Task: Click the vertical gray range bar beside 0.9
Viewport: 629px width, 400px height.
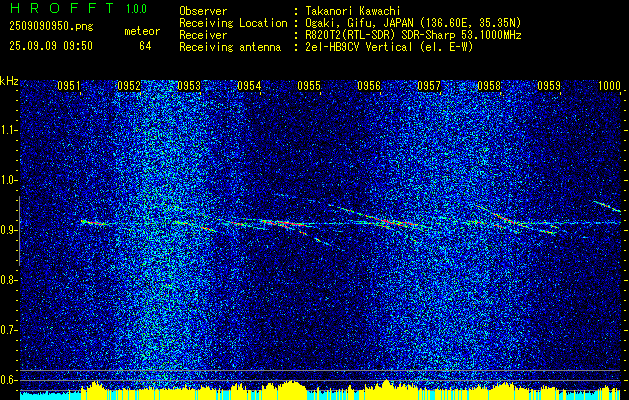Action: pyautogui.click(x=19, y=231)
